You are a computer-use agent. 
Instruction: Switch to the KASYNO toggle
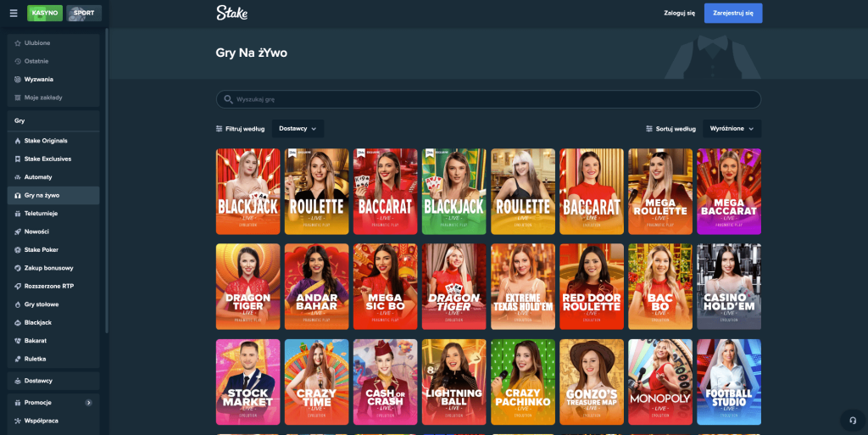pos(45,14)
